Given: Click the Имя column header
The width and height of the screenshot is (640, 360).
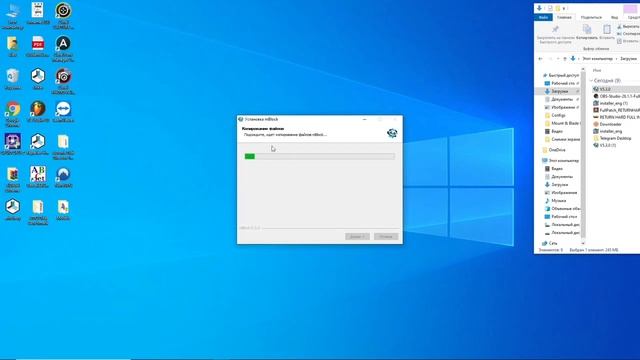Looking at the screenshot, I should tap(597, 70).
